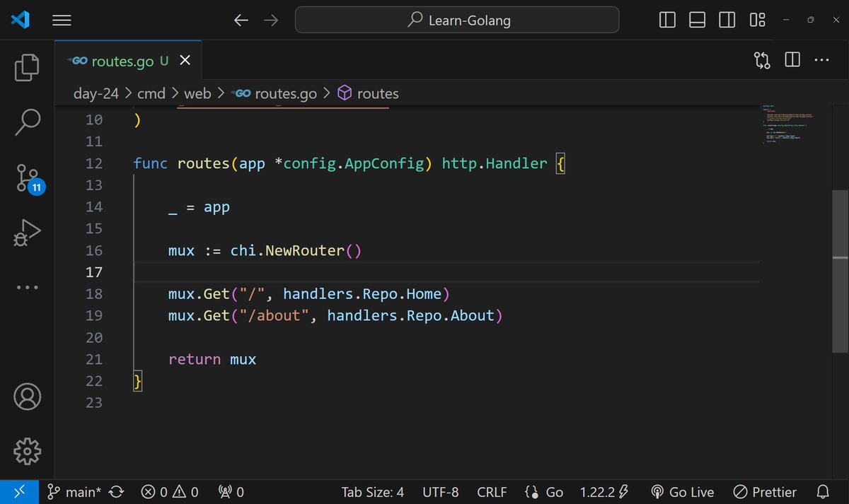Open the Manage gear menu
The width and height of the screenshot is (849, 504).
(28, 450)
